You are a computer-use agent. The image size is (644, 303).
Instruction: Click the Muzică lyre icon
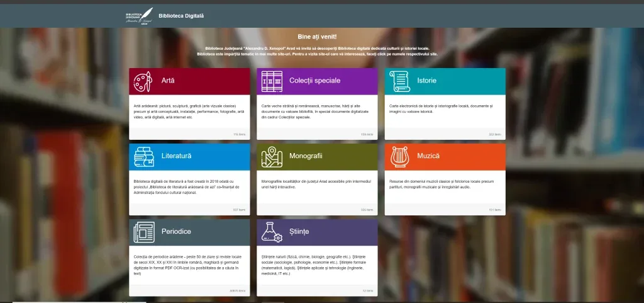[x=399, y=157]
